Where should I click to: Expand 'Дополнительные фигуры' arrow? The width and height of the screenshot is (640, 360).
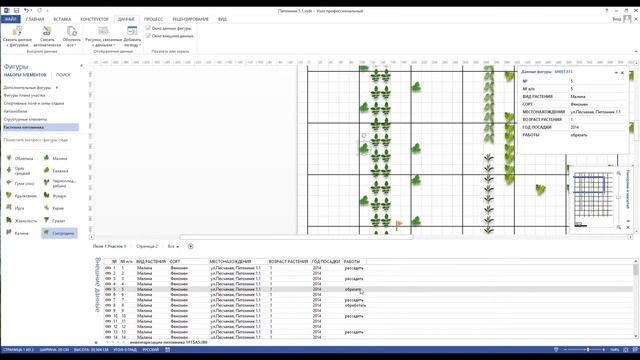click(57, 87)
